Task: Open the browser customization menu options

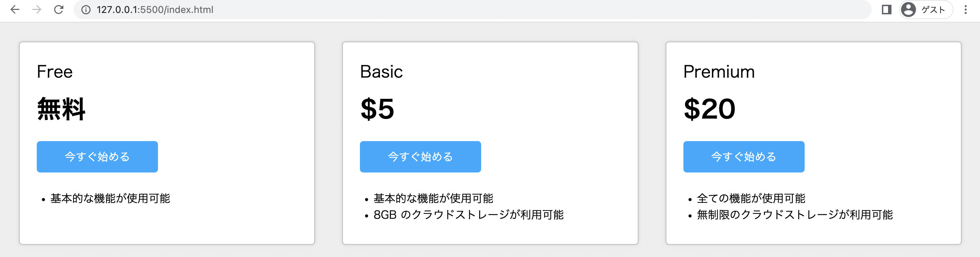Action: pos(967,10)
